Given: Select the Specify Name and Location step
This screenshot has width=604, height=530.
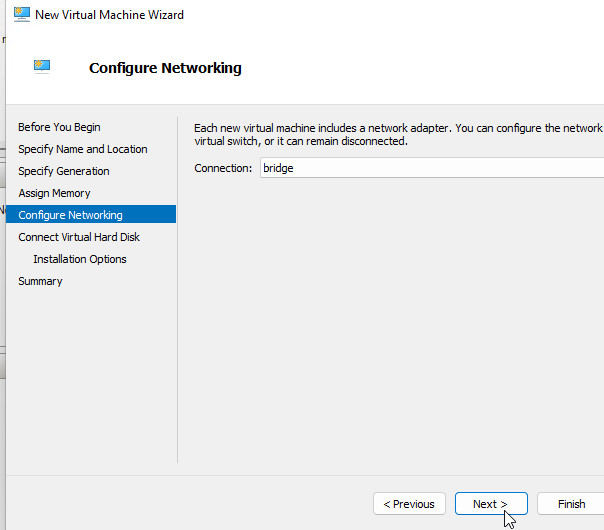Looking at the screenshot, I should tap(82, 149).
